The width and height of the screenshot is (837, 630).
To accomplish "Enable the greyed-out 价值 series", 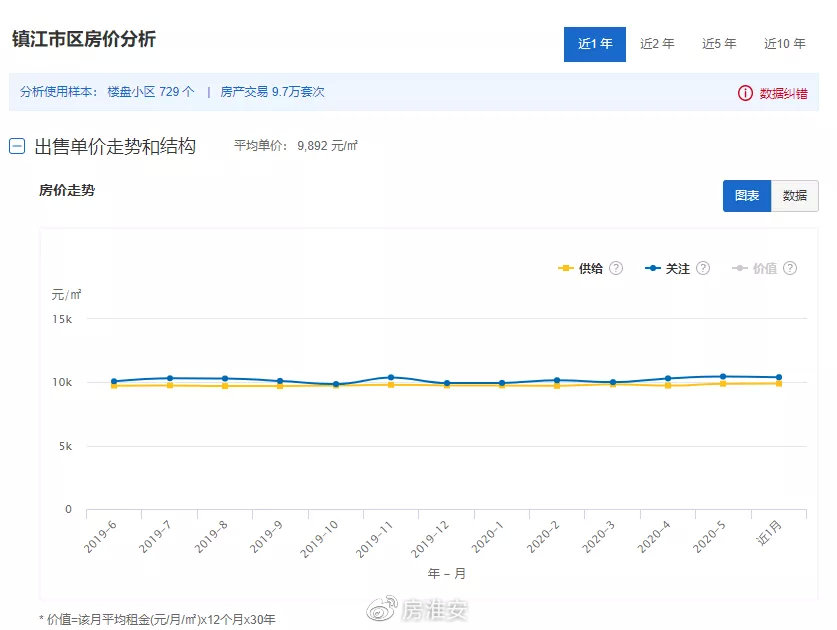I will click(764, 269).
